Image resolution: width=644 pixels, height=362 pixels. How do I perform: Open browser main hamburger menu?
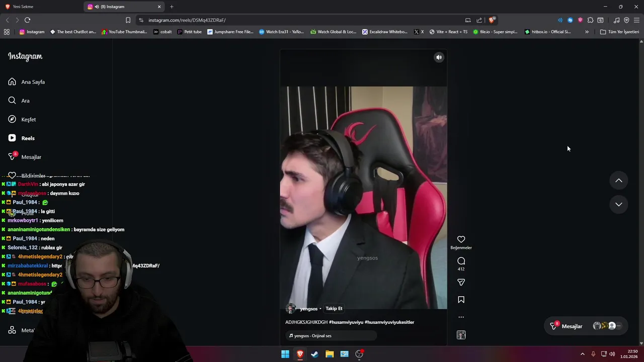click(636, 20)
